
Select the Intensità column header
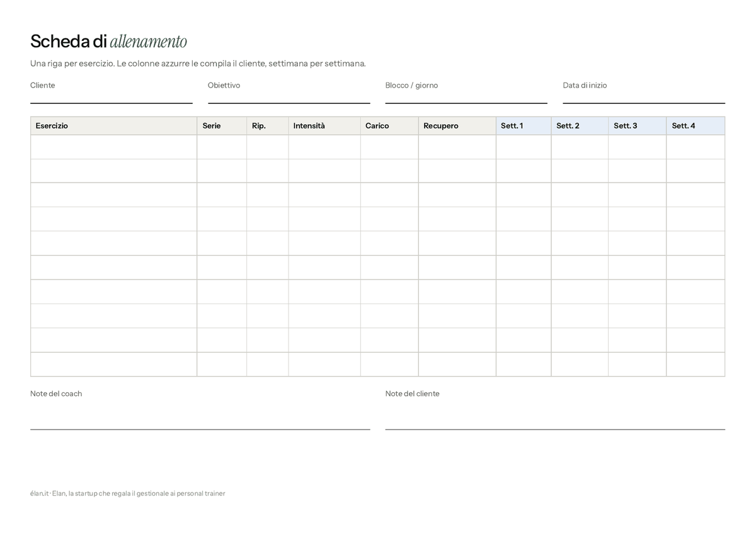click(324, 126)
